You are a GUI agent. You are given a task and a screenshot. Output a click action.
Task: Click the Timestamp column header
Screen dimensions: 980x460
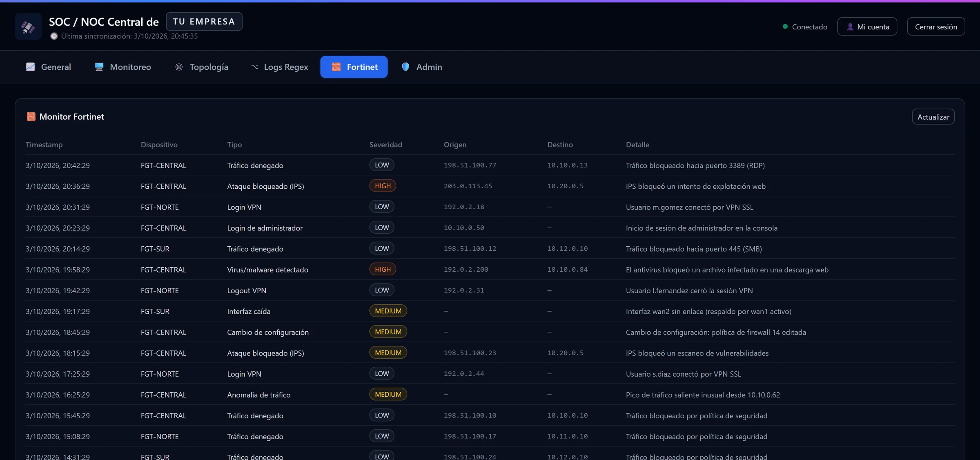pos(44,145)
